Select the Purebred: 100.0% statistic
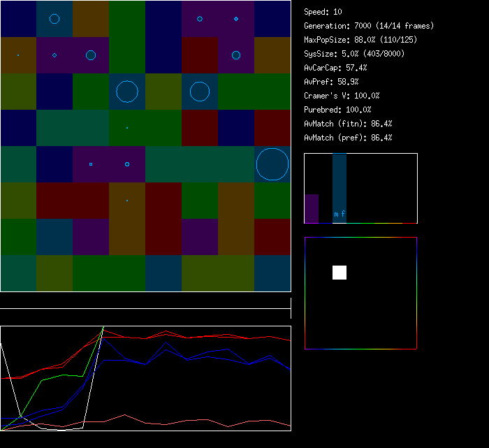This screenshot has height=448, width=489. click(338, 110)
